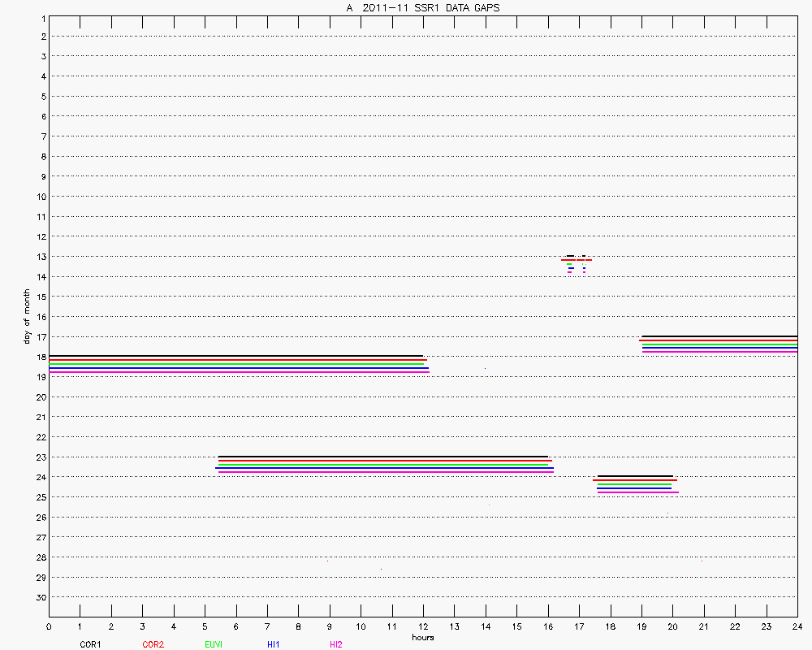Click the 'hours' x-axis label
This screenshot has height=650, width=812.
coord(422,637)
